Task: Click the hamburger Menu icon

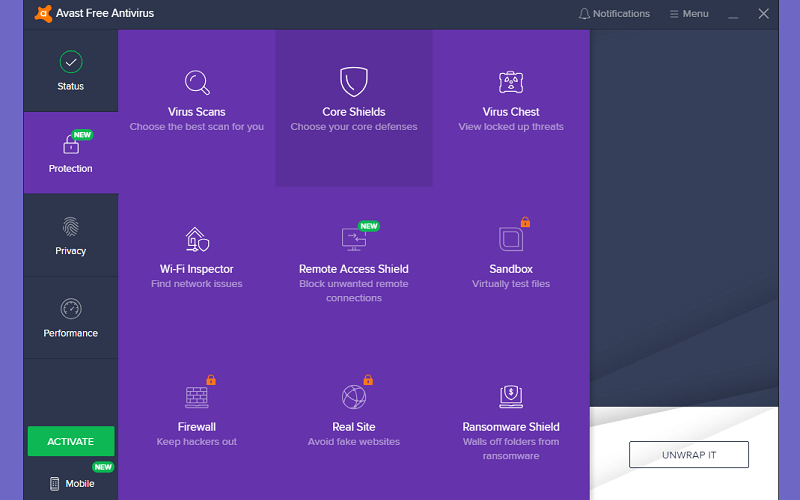Action: (674, 14)
